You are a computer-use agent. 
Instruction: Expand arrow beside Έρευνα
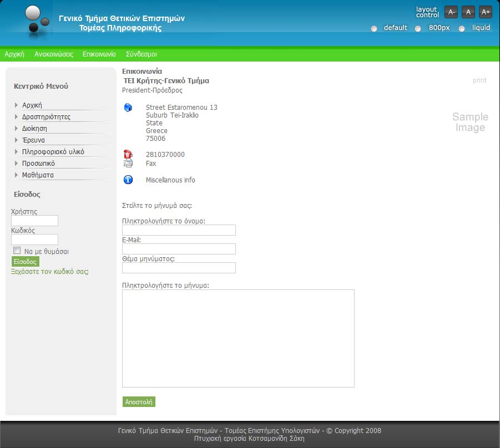[x=16, y=140]
